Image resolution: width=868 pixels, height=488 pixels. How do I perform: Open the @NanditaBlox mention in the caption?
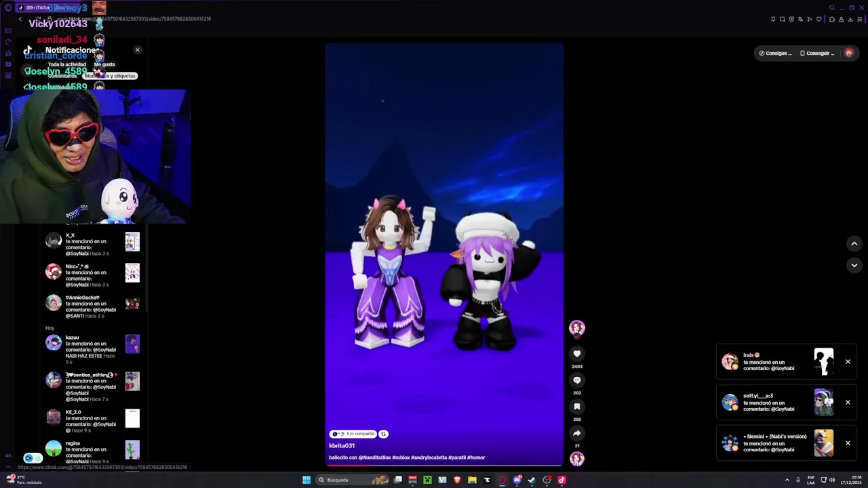pos(376,457)
